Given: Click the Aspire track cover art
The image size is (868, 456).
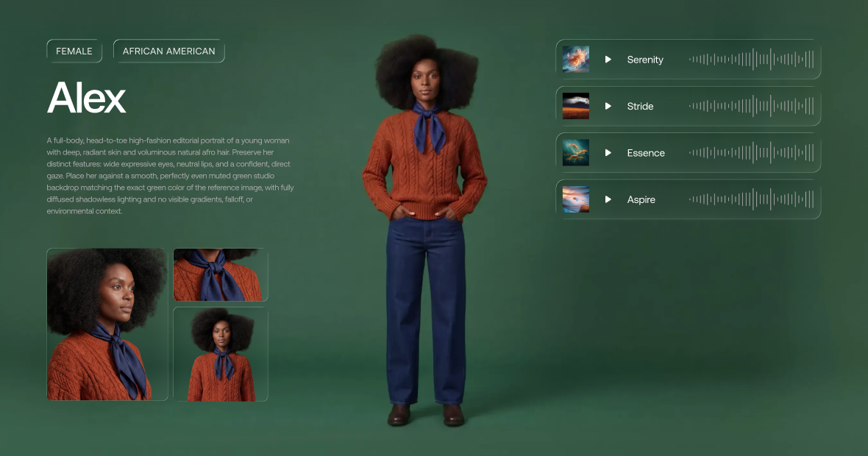Looking at the screenshot, I should click(x=576, y=199).
